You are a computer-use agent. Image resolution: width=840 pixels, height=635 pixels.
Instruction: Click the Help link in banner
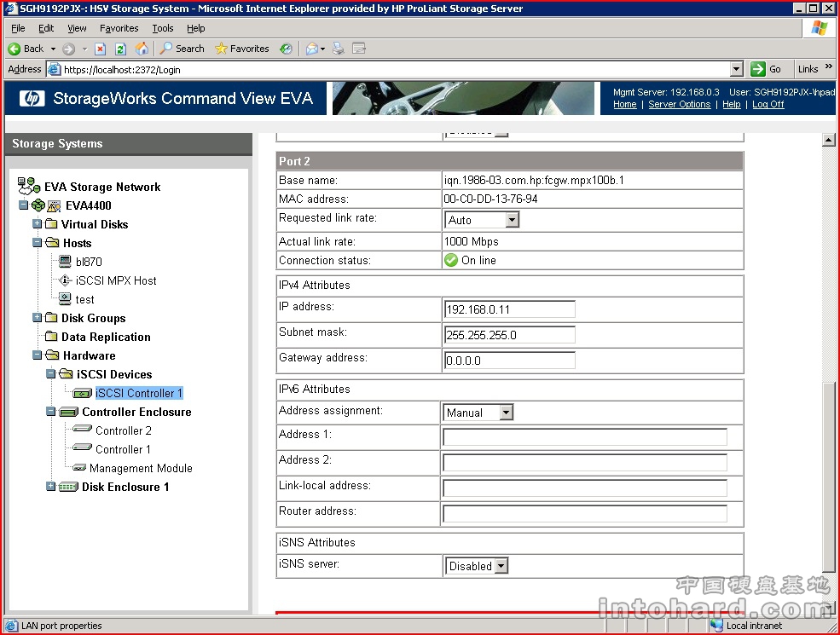(x=731, y=104)
